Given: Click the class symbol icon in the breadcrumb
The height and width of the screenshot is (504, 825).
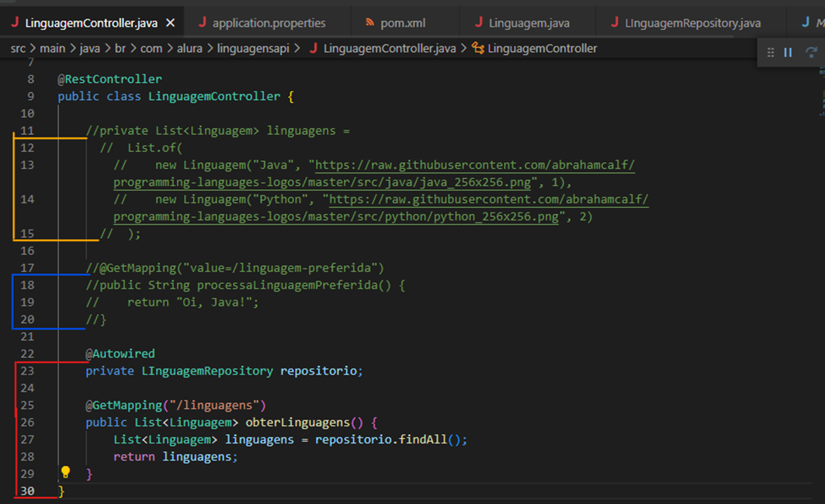Looking at the screenshot, I should click(478, 48).
